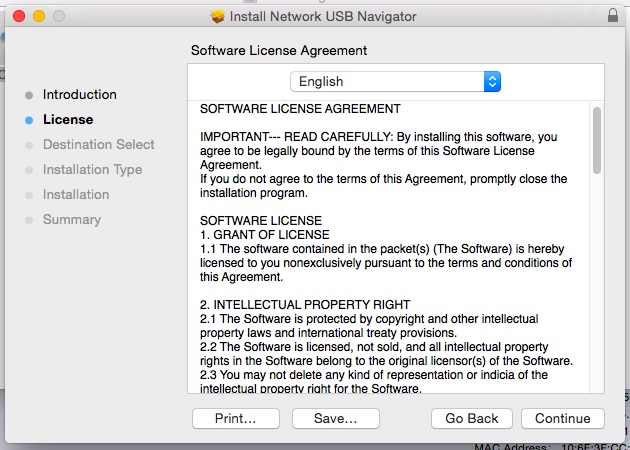Select the Summary step in the sidebar

[72, 219]
